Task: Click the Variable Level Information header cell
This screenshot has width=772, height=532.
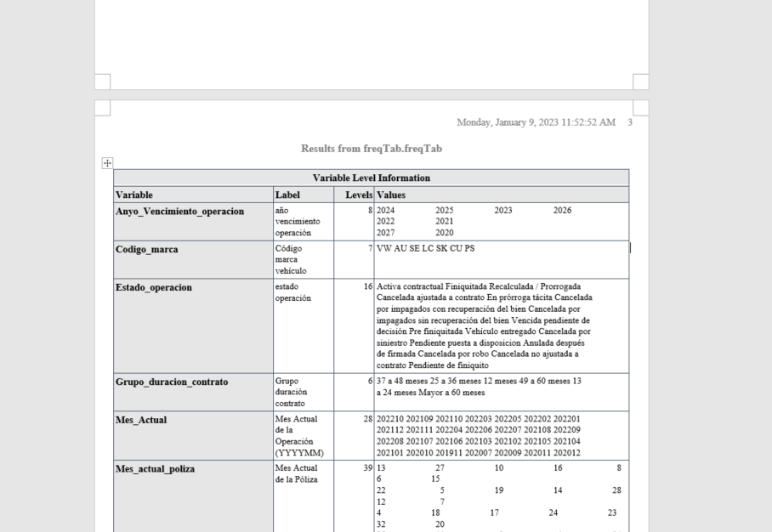Action: point(371,178)
